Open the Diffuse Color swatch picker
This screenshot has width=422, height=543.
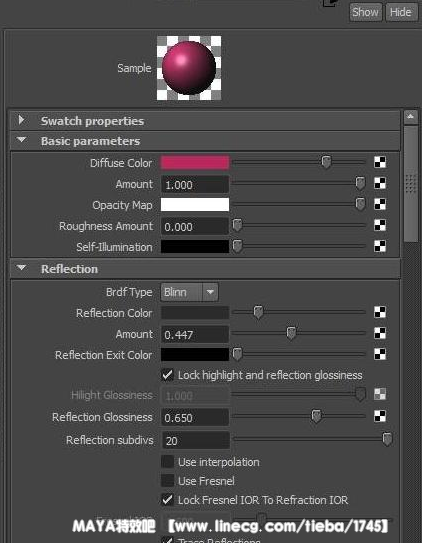coord(195,163)
